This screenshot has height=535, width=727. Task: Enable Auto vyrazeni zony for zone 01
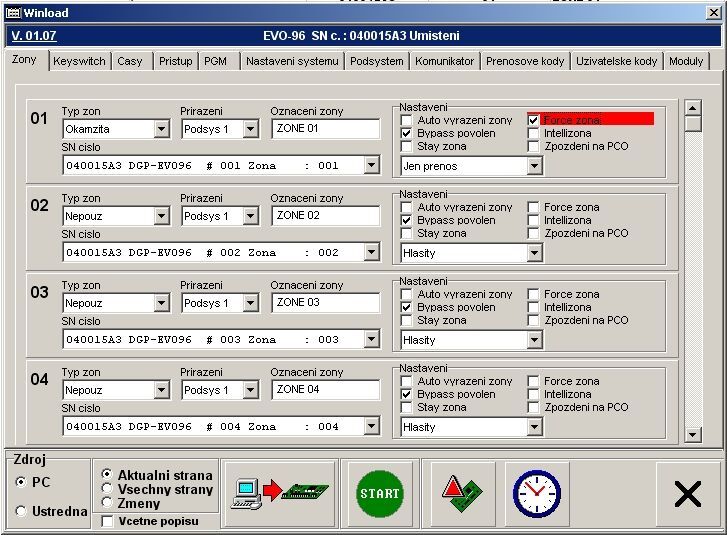407,120
